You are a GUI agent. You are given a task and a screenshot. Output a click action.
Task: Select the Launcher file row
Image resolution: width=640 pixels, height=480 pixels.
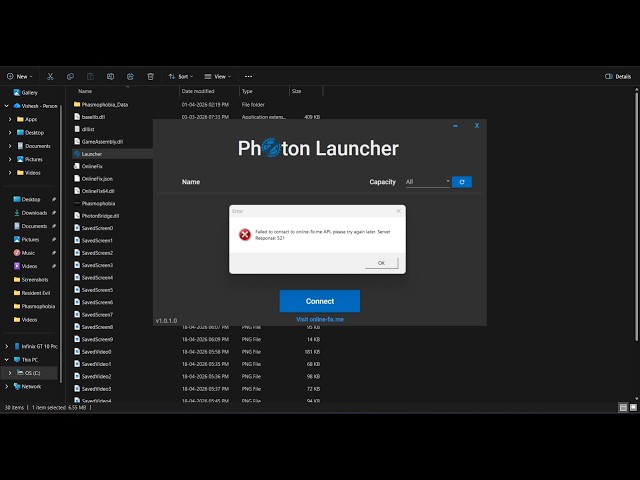[x=113, y=154]
